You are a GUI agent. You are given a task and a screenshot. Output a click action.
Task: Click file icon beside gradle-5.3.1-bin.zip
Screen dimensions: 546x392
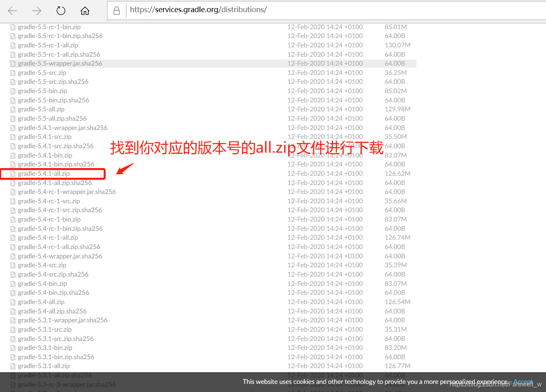(x=13, y=348)
